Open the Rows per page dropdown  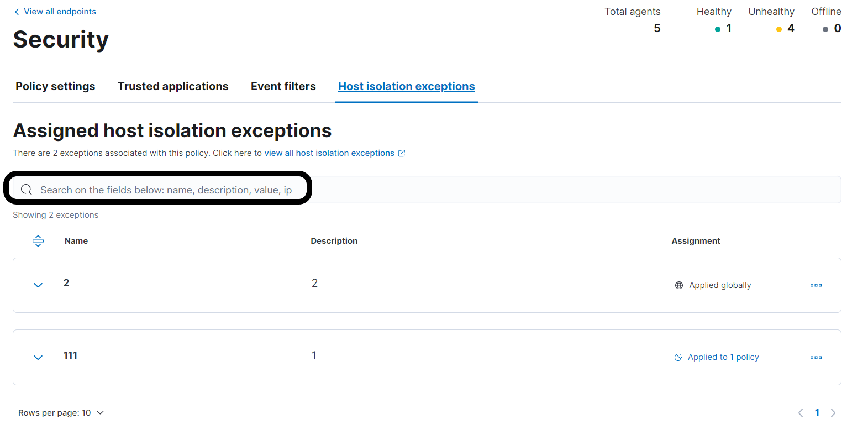point(61,412)
